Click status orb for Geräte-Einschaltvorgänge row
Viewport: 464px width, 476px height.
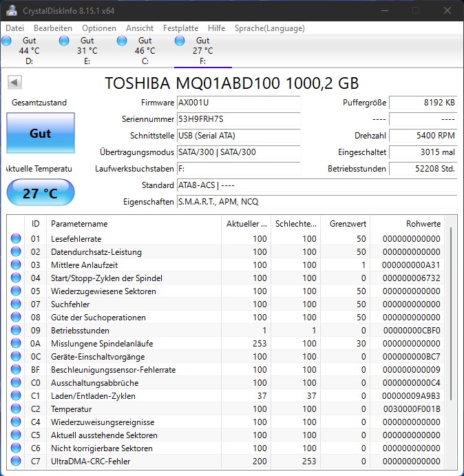tap(16, 356)
